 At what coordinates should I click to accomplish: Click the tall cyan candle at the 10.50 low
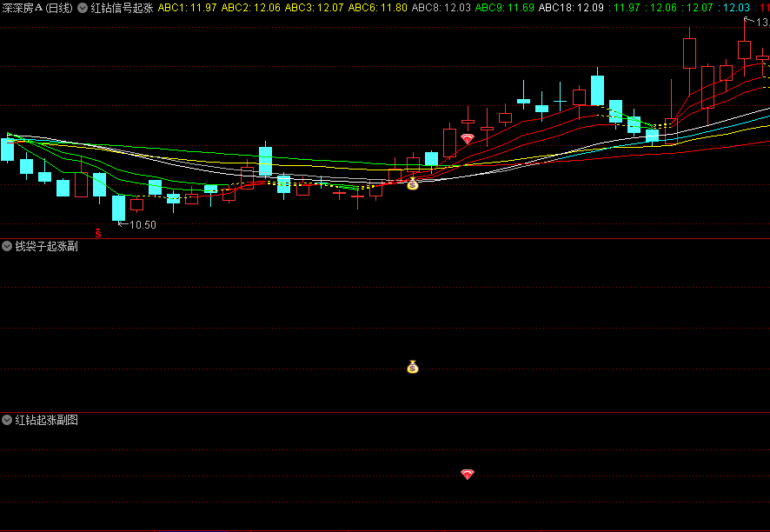coord(118,209)
